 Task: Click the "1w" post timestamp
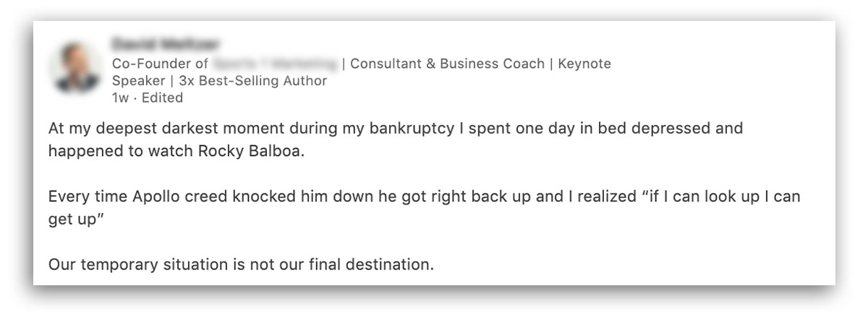[120, 97]
